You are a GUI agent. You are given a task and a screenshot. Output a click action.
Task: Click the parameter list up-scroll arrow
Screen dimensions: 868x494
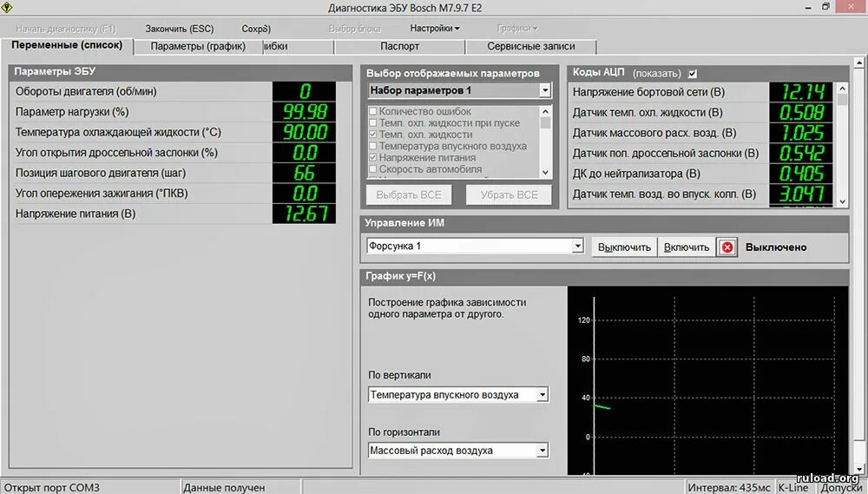[545, 111]
